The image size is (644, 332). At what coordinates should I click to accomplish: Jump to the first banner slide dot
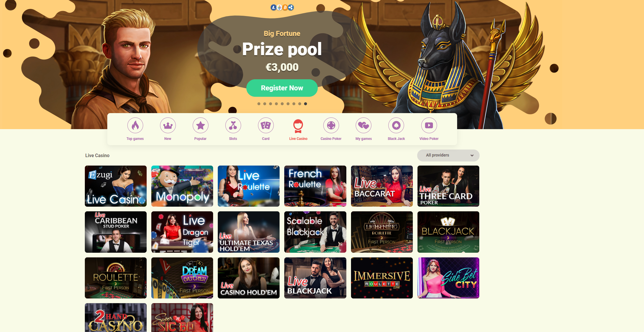pos(259,104)
